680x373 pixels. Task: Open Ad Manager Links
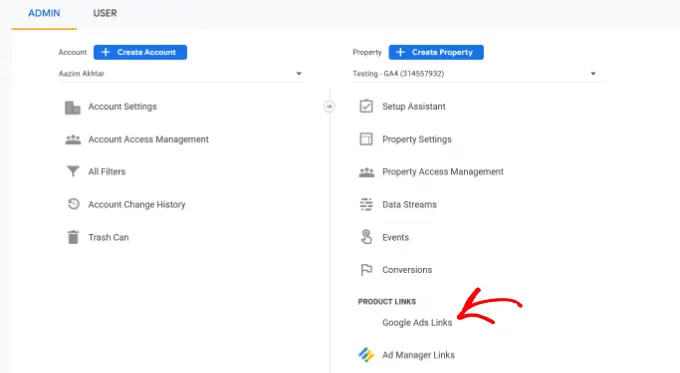coord(418,355)
